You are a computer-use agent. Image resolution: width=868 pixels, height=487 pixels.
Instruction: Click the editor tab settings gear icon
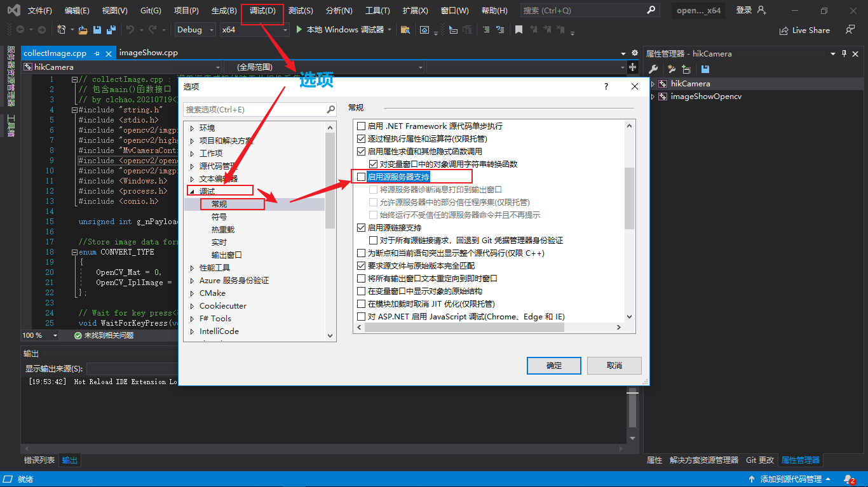click(x=634, y=53)
